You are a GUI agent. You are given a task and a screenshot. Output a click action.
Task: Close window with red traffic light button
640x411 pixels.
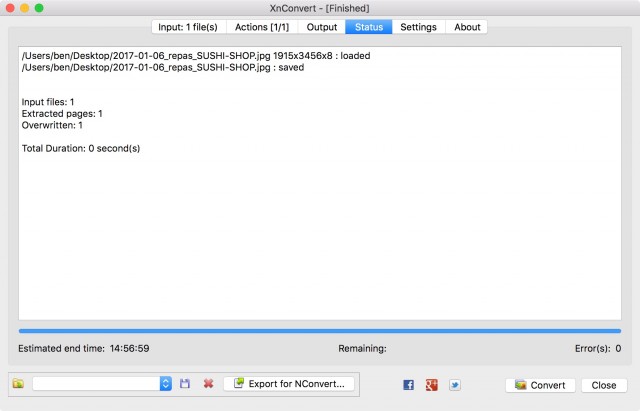pyautogui.click(x=10, y=8)
